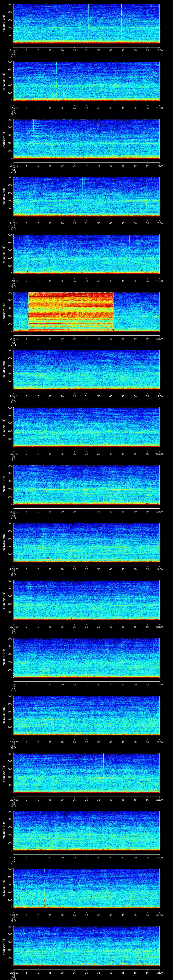Select the 9:25:00 time axis label
Viewport: 173px width, 980px height.
click(13, 684)
